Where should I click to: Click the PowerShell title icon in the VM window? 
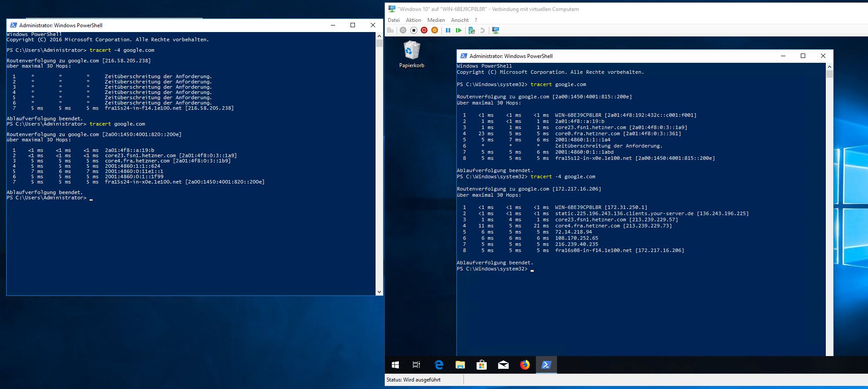pyautogui.click(x=463, y=56)
